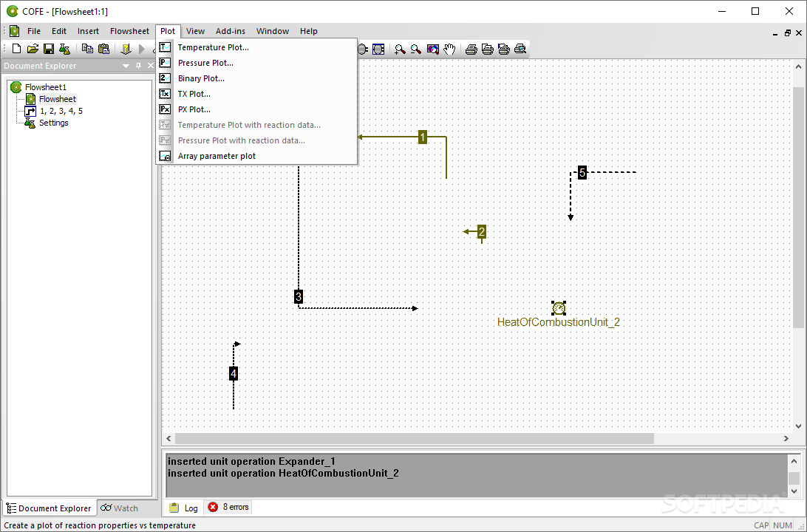Select stream 2 label on flowsheet

coord(482,231)
